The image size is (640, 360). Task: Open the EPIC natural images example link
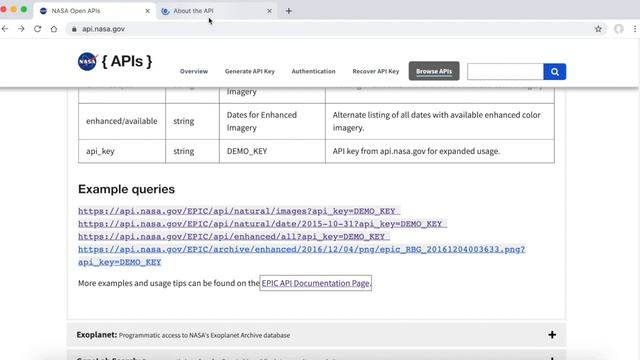click(x=238, y=211)
